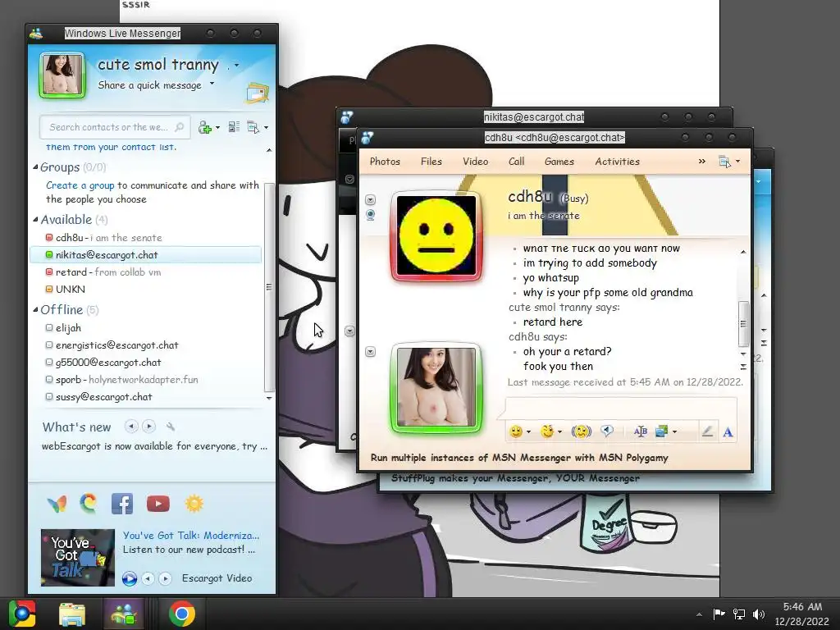
Task: Select the sporb contact
Action: [146, 379]
